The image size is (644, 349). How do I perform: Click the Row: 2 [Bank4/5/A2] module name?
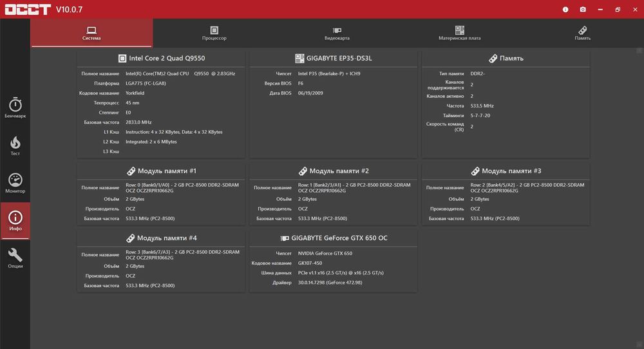pos(527,188)
